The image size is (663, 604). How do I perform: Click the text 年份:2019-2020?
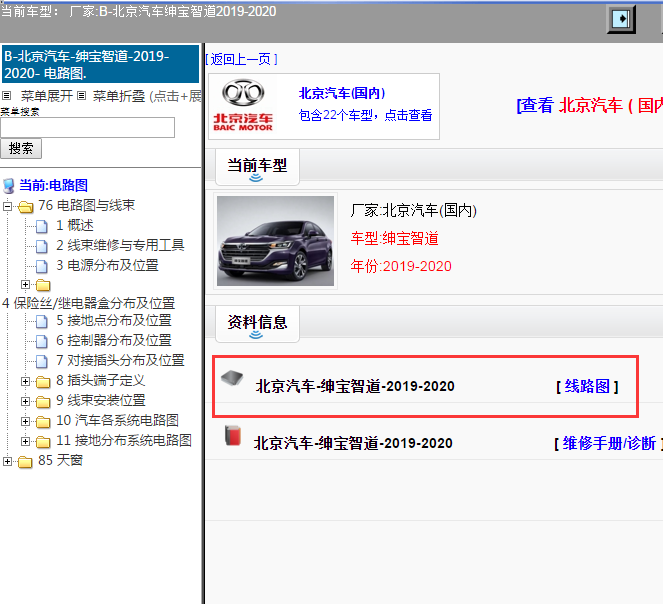401,266
